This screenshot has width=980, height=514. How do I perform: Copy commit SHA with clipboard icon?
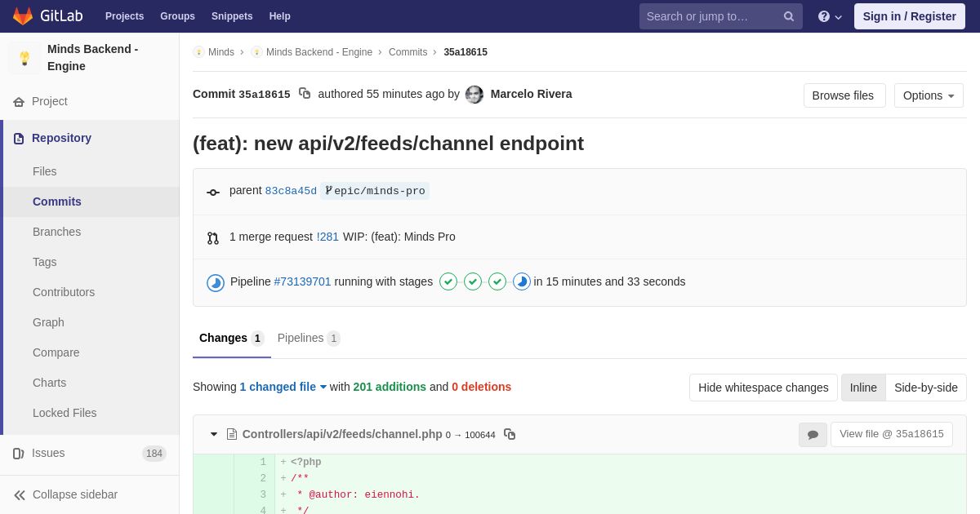pos(305,94)
